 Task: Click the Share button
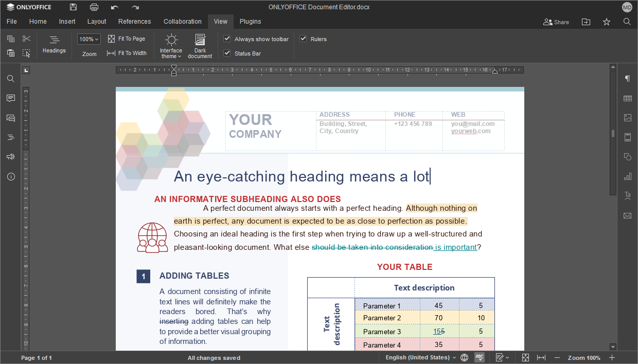[x=556, y=22]
